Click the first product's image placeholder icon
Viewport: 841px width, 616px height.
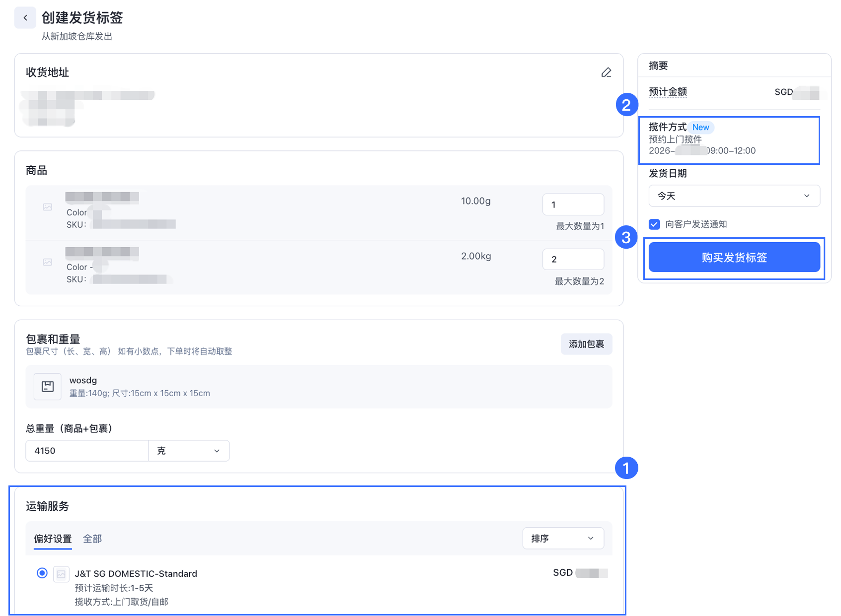(48, 207)
